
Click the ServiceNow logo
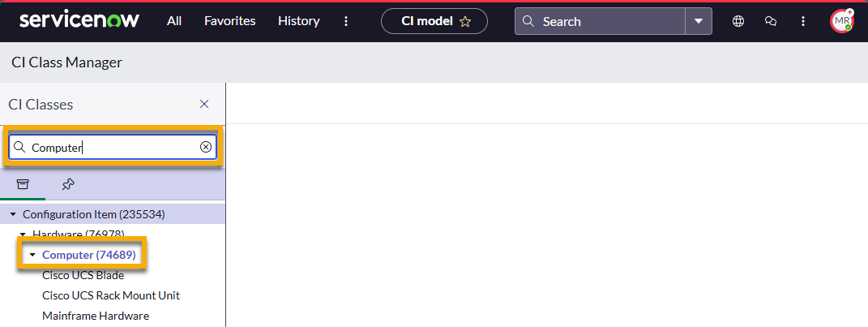[x=79, y=21]
